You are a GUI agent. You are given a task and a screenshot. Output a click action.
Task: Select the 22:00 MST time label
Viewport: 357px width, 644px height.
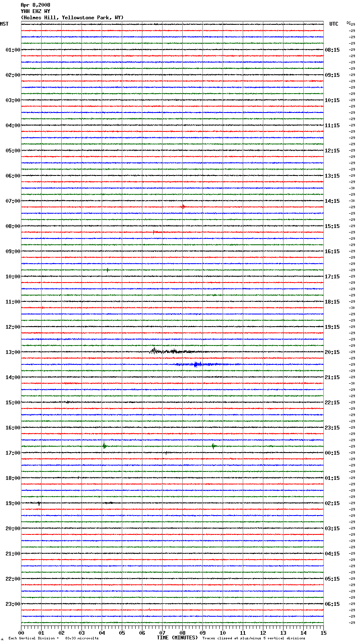(13, 579)
